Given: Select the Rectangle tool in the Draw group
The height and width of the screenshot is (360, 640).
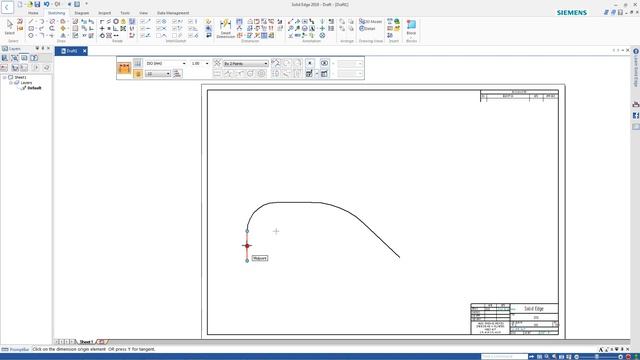Looking at the screenshot, I should click(31, 29).
